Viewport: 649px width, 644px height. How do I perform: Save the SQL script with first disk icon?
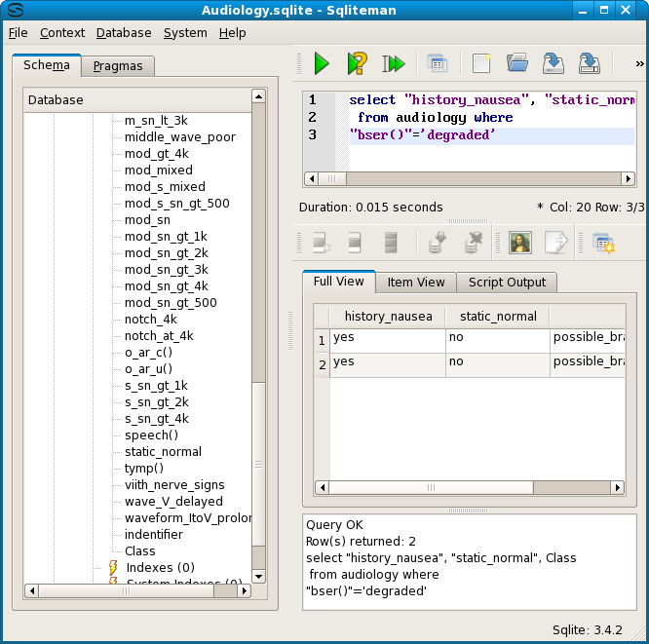click(x=553, y=63)
